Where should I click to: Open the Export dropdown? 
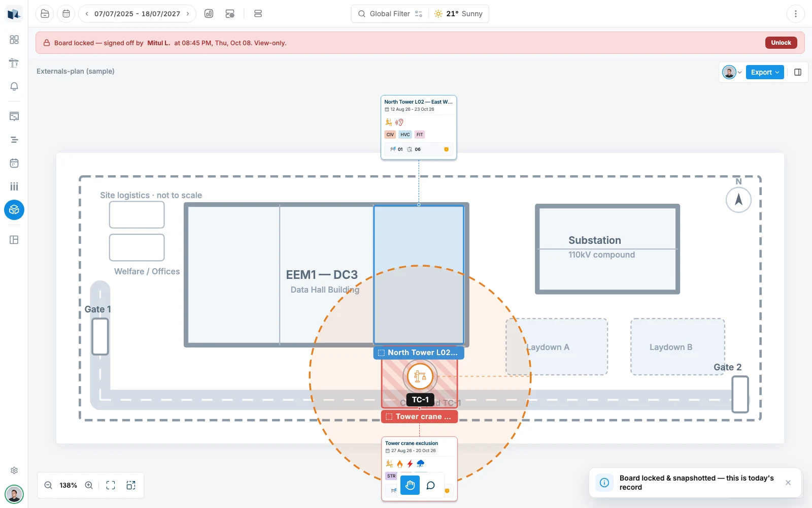[765, 72]
